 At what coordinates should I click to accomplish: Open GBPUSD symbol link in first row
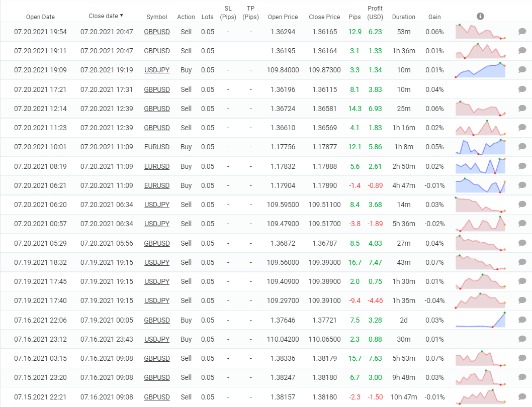[x=157, y=32]
